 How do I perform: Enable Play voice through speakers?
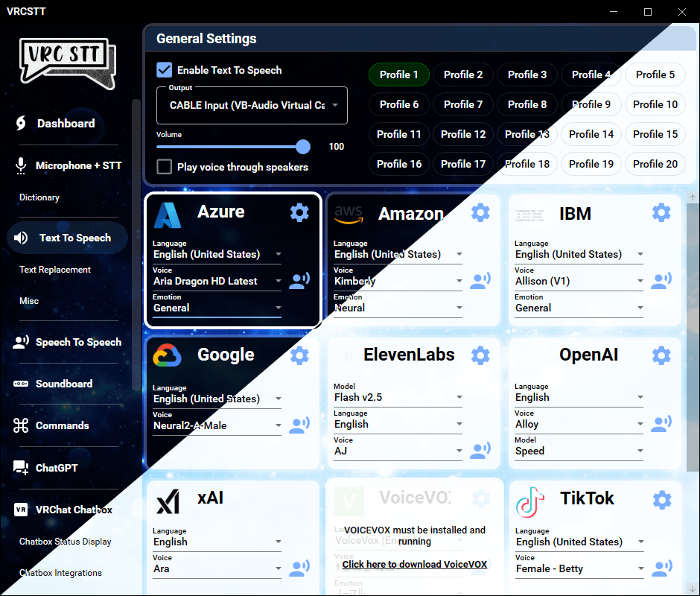[x=164, y=166]
